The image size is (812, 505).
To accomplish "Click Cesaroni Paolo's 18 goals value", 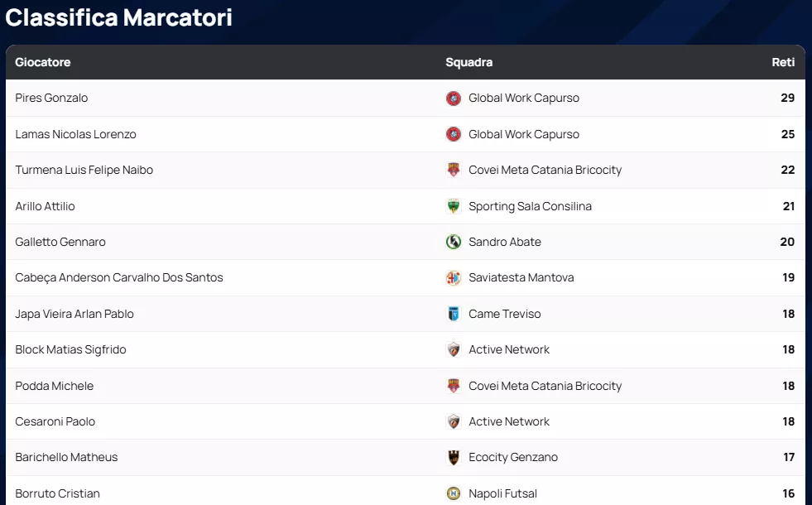I will [788, 421].
